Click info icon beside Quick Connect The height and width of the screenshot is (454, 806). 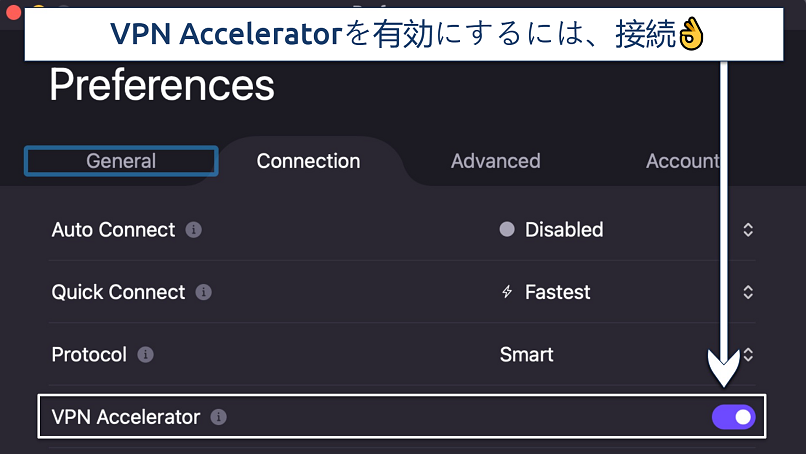(204, 292)
